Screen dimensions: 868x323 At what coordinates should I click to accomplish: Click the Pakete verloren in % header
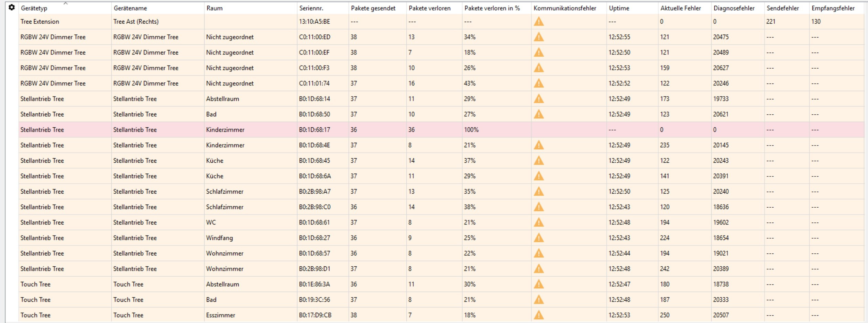coord(492,8)
